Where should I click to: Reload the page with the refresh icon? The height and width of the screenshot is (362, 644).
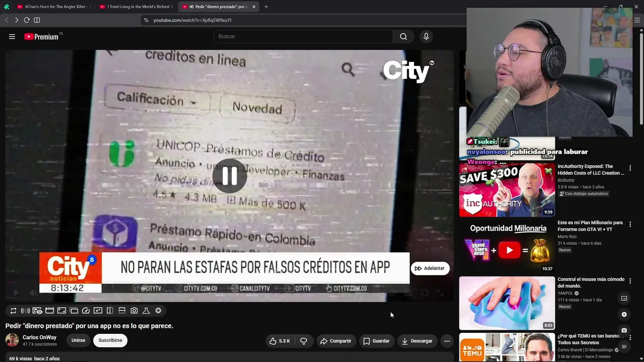click(27, 20)
